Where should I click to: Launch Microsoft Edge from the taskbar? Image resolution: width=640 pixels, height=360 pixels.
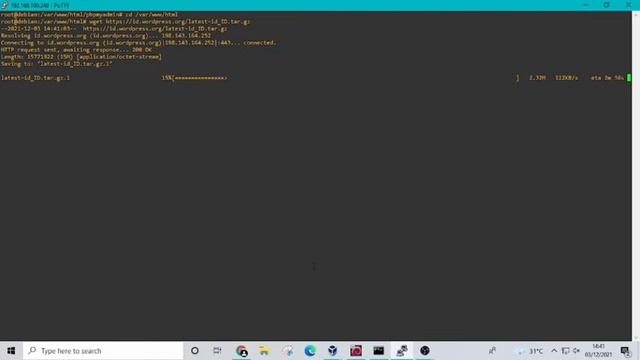(310, 351)
